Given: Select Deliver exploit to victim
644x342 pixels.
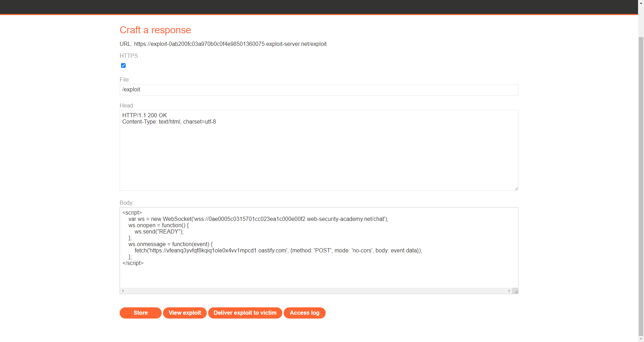Looking at the screenshot, I should click(245, 313).
